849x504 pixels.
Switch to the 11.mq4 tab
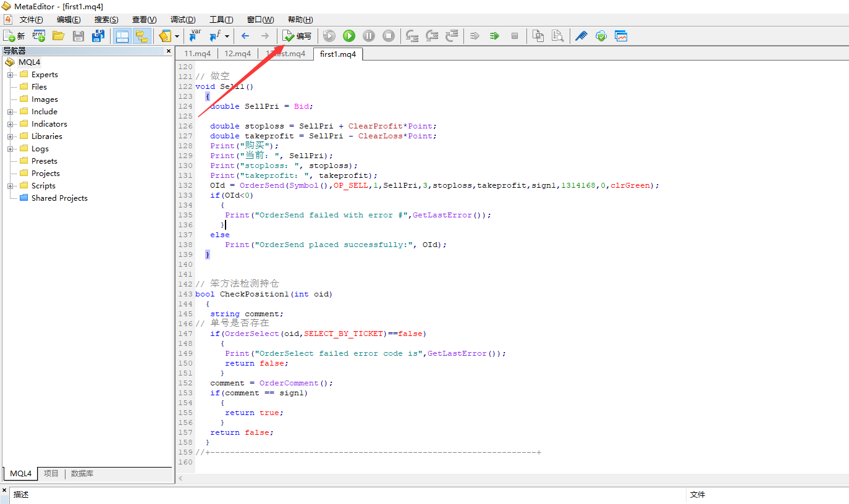coord(197,54)
